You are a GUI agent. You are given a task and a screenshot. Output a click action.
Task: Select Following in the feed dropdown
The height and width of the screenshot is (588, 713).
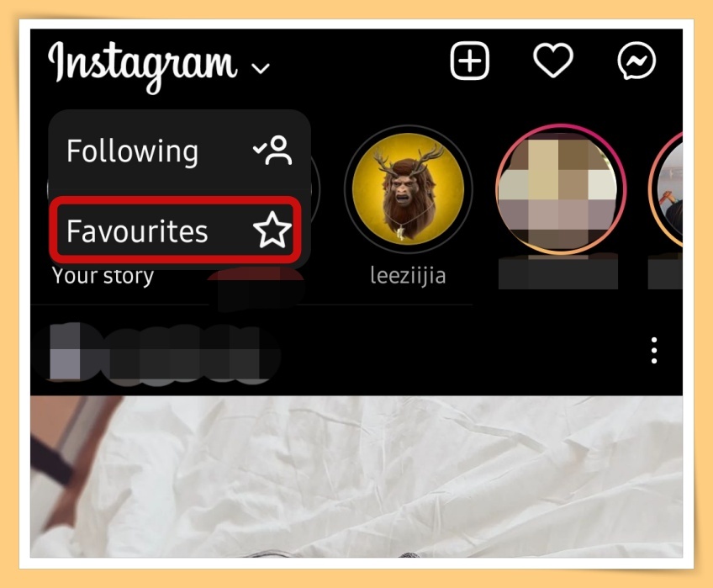point(180,151)
